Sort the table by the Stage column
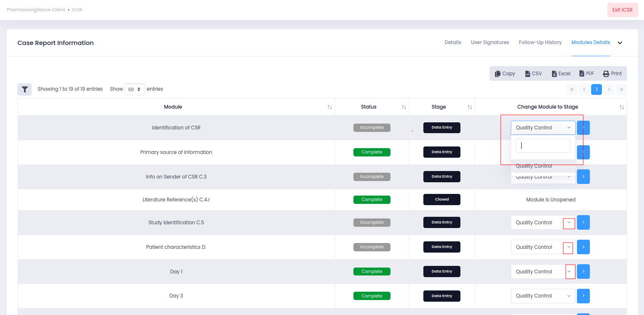644x315 pixels. click(442, 107)
